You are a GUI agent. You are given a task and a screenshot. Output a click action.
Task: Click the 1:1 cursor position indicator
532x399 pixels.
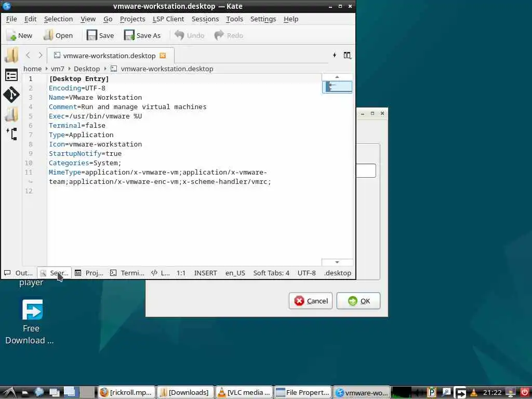click(181, 273)
